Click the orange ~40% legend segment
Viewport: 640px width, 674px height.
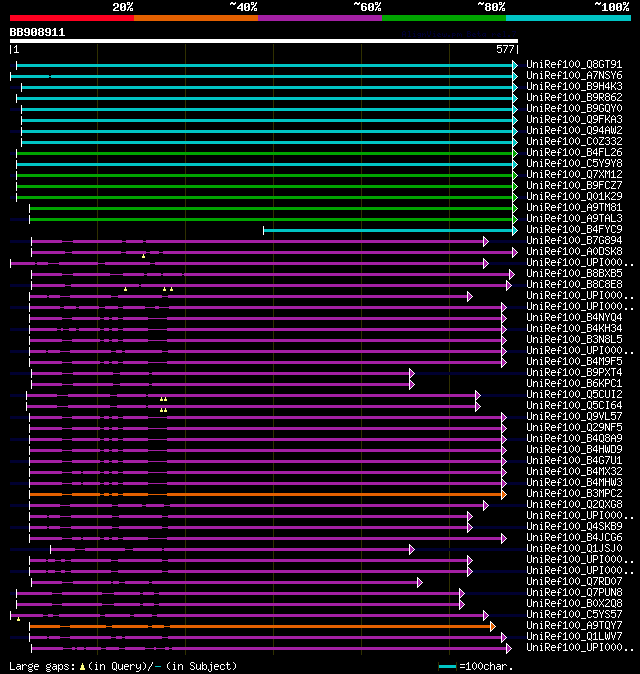point(196,18)
